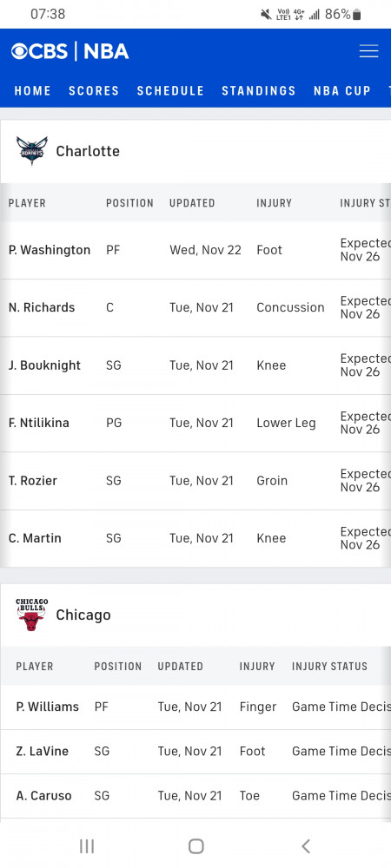Tap the Android home button icon

tap(196, 845)
